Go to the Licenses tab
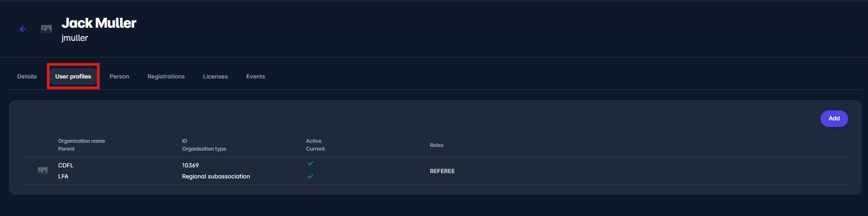Screen dimensions: 868x216 pos(215,76)
